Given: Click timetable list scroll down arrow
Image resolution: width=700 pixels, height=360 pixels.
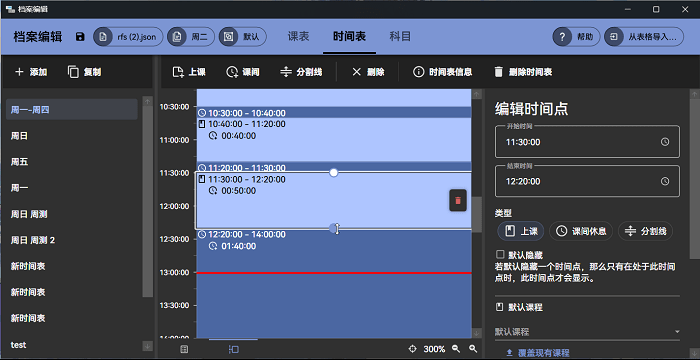Looking at the screenshot, I should (147, 345).
